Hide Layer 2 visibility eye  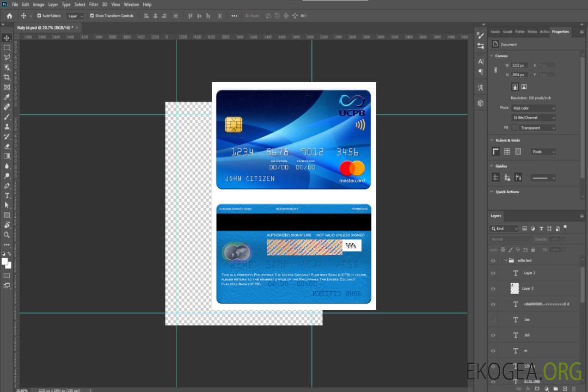pyautogui.click(x=493, y=273)
